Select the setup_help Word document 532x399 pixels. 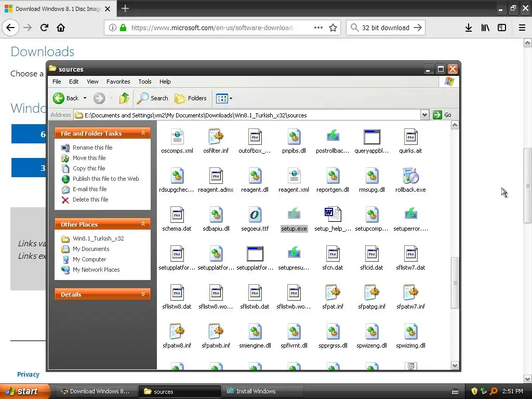[x=333, y=220]
